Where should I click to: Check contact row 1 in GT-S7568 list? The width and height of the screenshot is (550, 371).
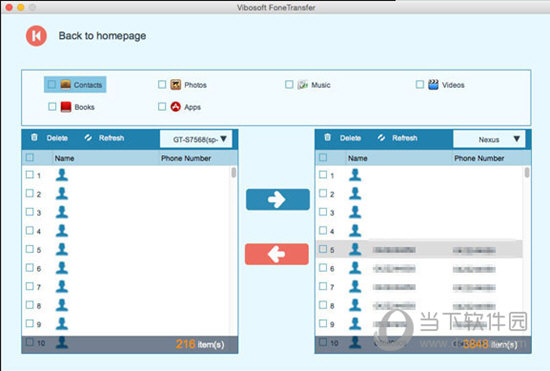coord(30,174)
